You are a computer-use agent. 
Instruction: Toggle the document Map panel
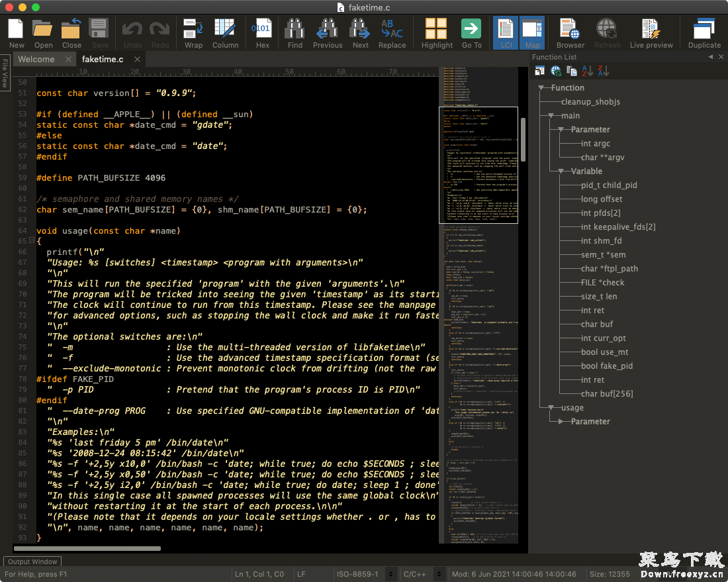(532, 33)
